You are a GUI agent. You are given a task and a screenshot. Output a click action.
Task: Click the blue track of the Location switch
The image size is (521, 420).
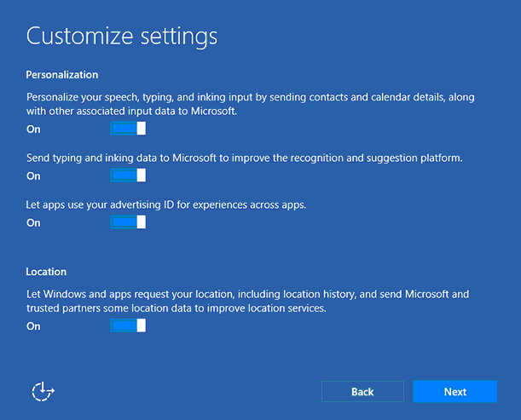[124, 325]
